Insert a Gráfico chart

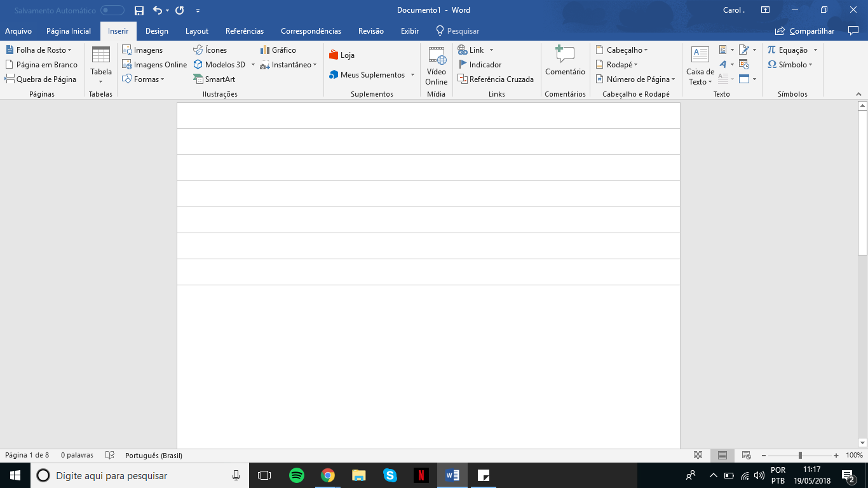278,50
